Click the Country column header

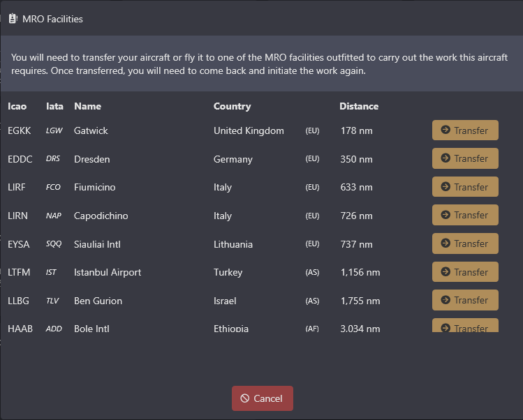pos(232,106)
